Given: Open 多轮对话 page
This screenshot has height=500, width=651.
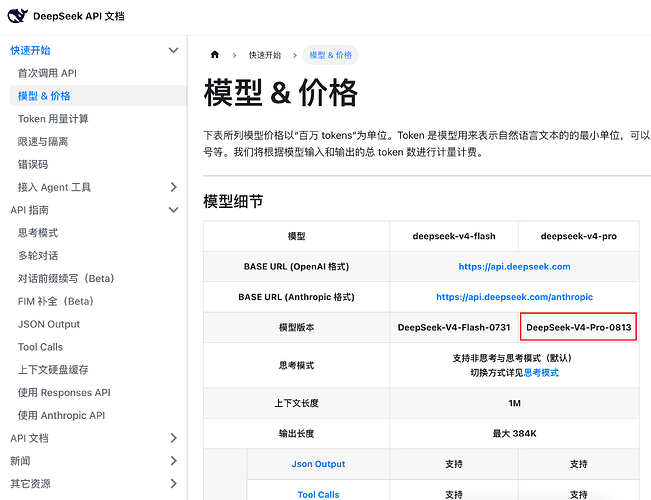Looking at the screenshot, I should 38,256.
